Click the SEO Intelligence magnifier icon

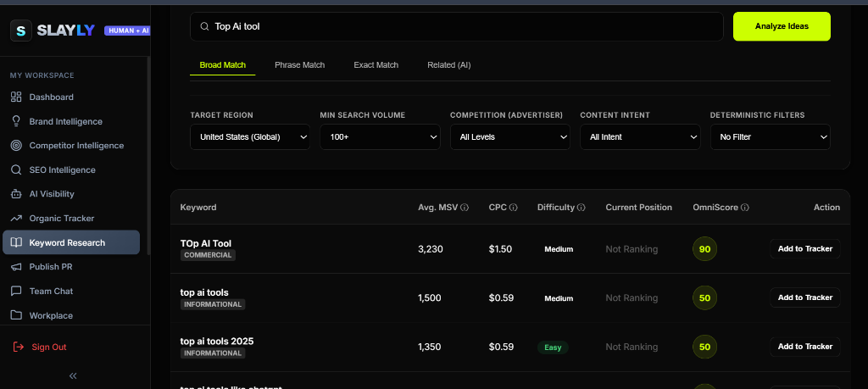[x=17, y=169]
